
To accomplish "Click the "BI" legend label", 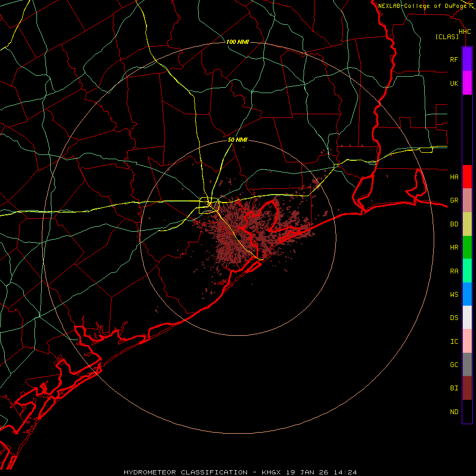I will coord(454,388).
